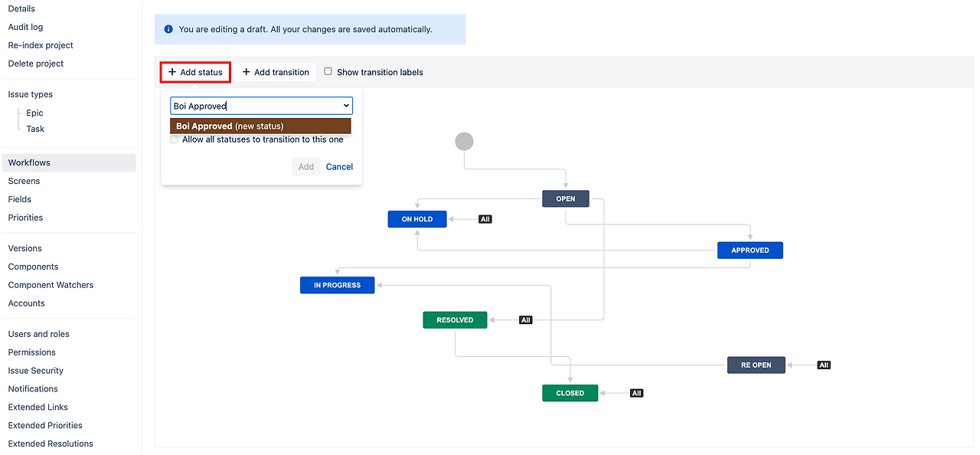This screenshot has width=980, height=455.
Task: Click the All badge beside CLOSED
Action: click(636, 393)
